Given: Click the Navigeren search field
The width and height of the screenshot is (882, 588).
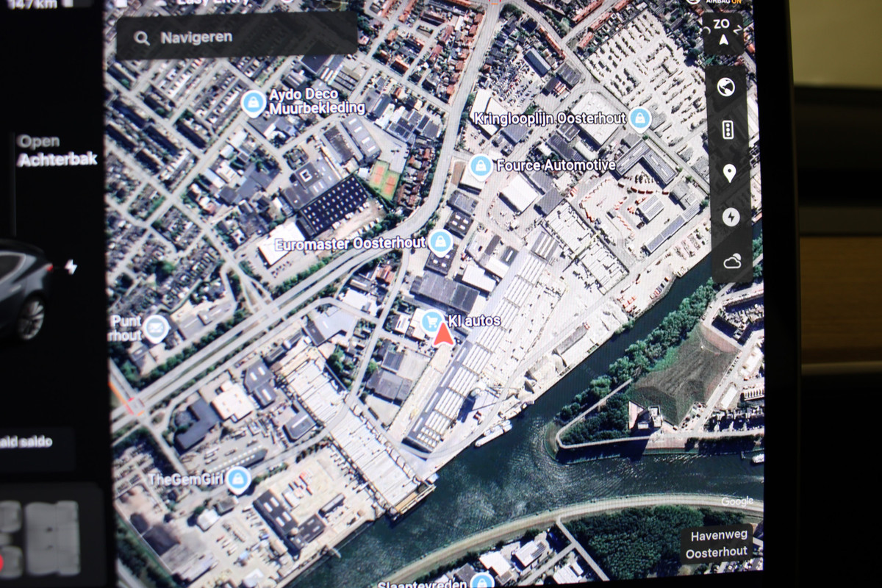Looking at the screenshot, I should tap(237, 37).
